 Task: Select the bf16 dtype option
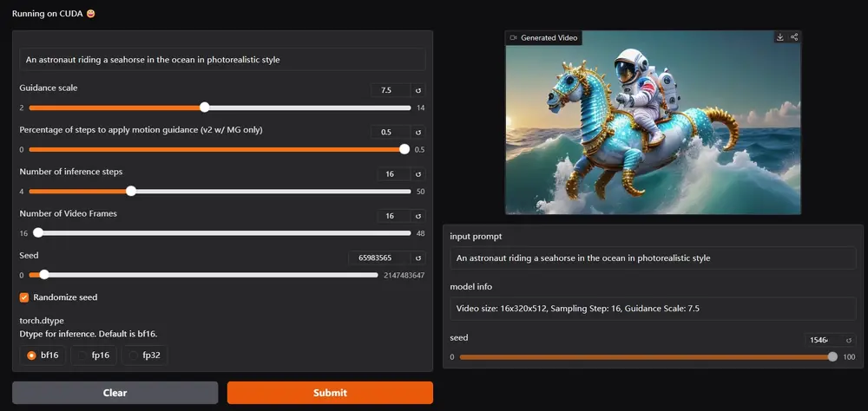coord(43,356)
